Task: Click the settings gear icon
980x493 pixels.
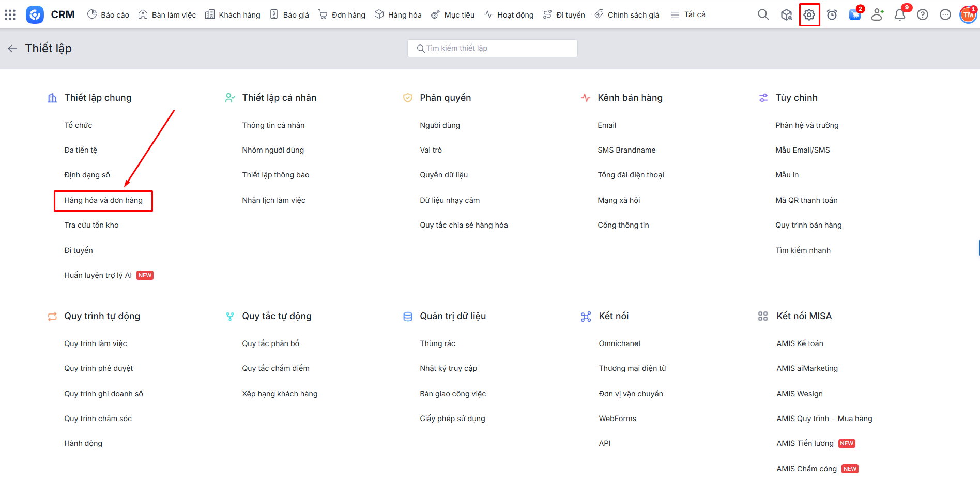Action: [x=809, y=15]
